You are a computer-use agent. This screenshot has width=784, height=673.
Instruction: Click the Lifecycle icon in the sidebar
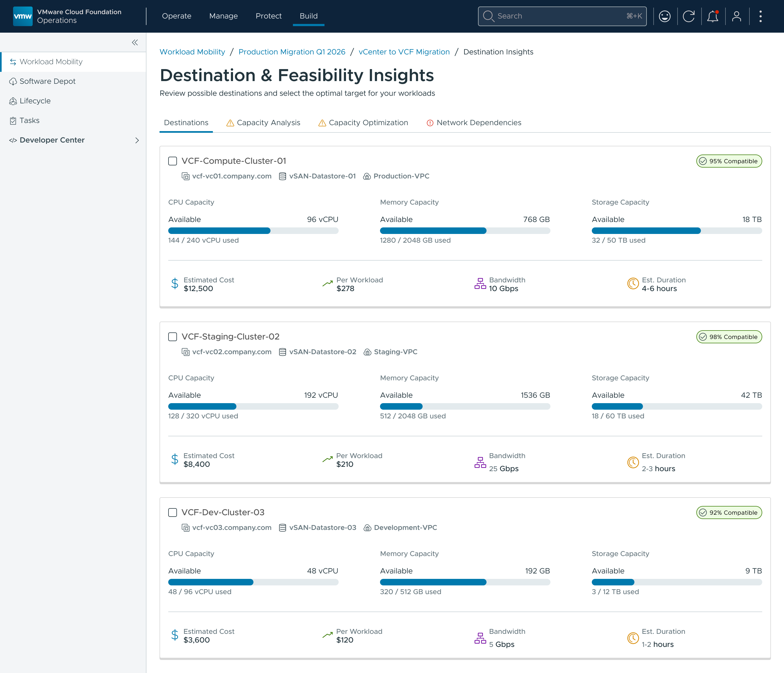(13, 101)
